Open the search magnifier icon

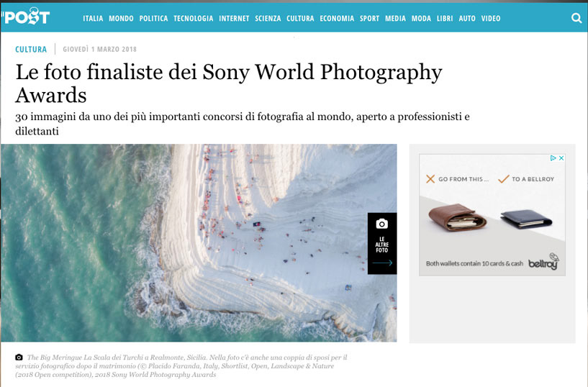[x=576, y=18]
